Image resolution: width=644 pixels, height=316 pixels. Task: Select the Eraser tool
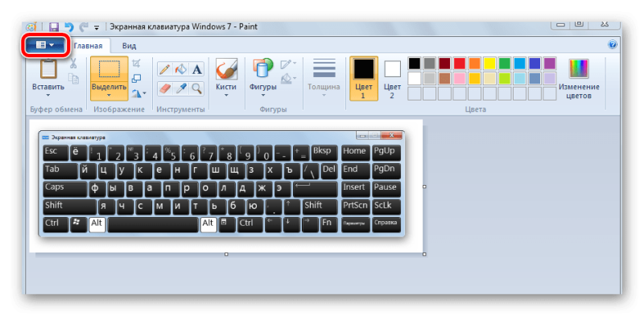[164, 88]
